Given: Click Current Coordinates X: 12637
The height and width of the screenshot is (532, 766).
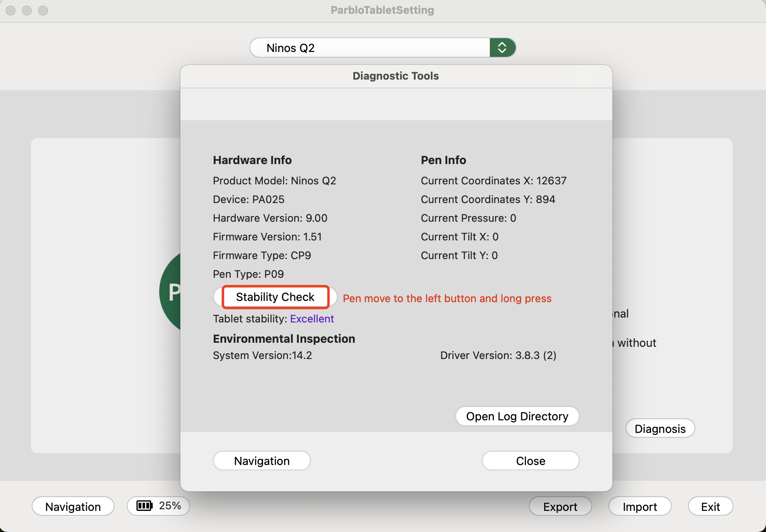Looking at the screenshot, I should pyautogui.click(x=493, y=181).
